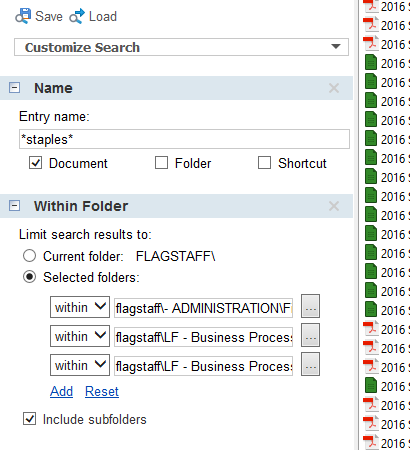The width and height of the screenshot is (410, 450).
Task: Click the last row Business Process path field
Action: point(203,366)
